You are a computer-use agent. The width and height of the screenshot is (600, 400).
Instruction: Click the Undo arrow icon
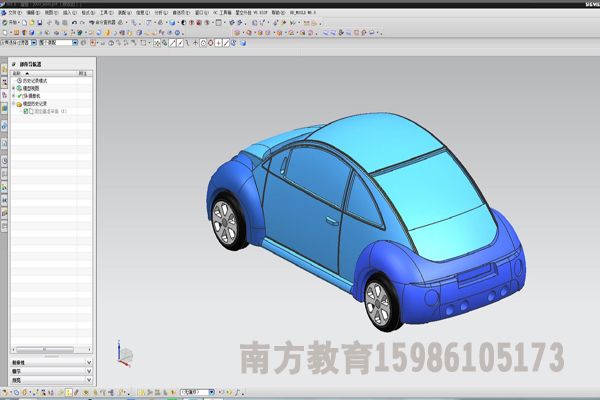pos(74,23)
